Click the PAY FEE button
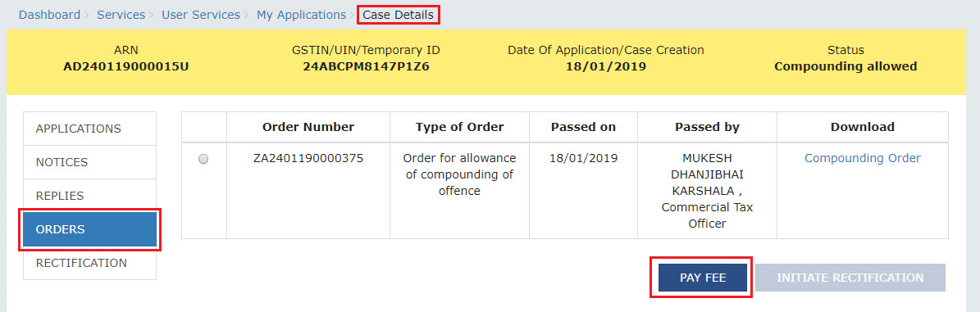Viewport: 980px width, 312px height. coord(703,278)
